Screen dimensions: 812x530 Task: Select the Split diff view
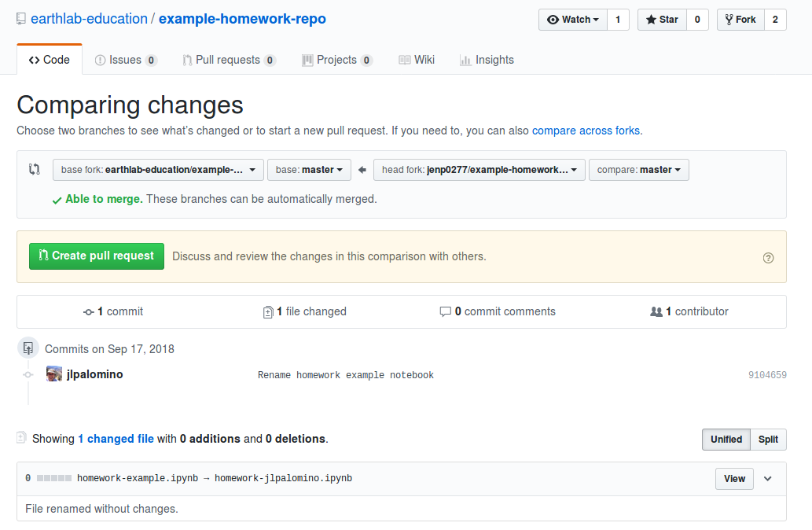click(x=768, y=440)
